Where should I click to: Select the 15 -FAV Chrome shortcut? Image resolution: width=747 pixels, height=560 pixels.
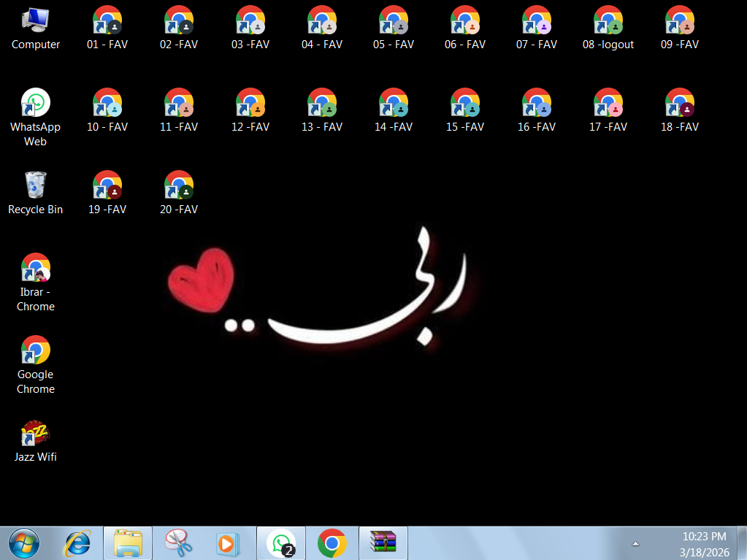click(465, 111)
